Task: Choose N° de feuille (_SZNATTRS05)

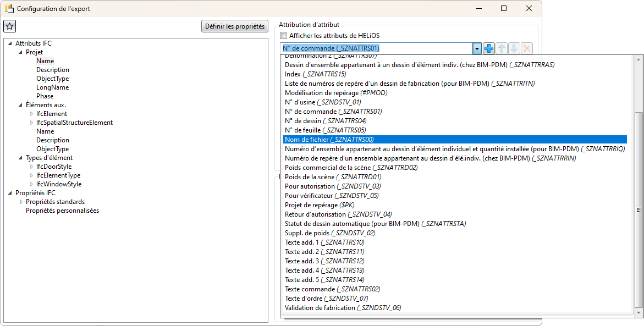Action: click(325, 130)
